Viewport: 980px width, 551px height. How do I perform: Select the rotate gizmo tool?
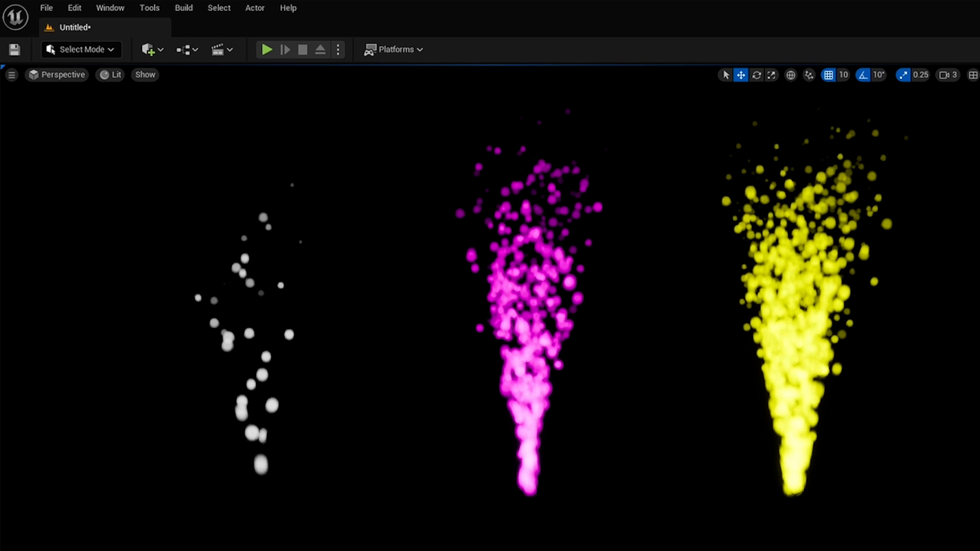click(756, 75)
